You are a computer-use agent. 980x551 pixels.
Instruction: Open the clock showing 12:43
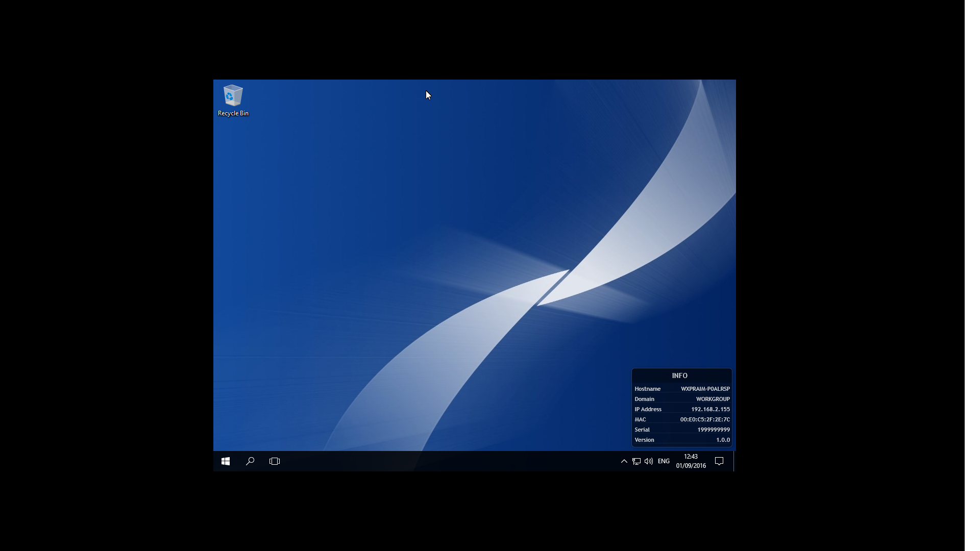(x=691, y=461)
